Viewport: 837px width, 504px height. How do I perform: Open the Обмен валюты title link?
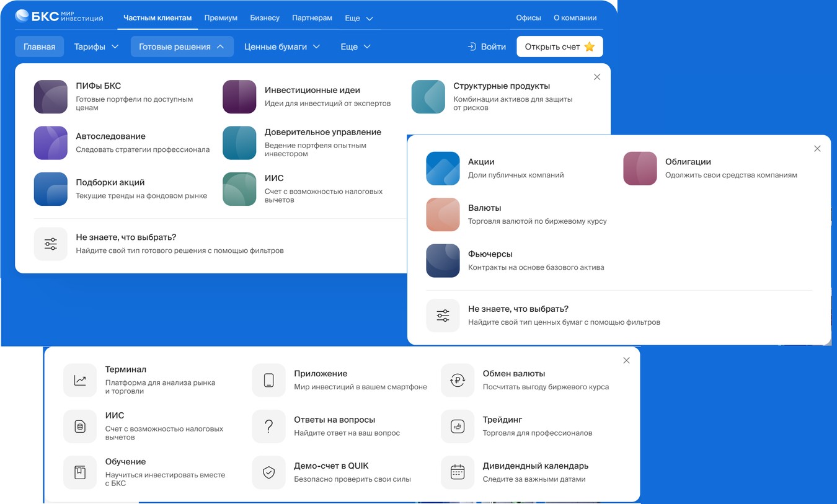(x=514, y=374)
